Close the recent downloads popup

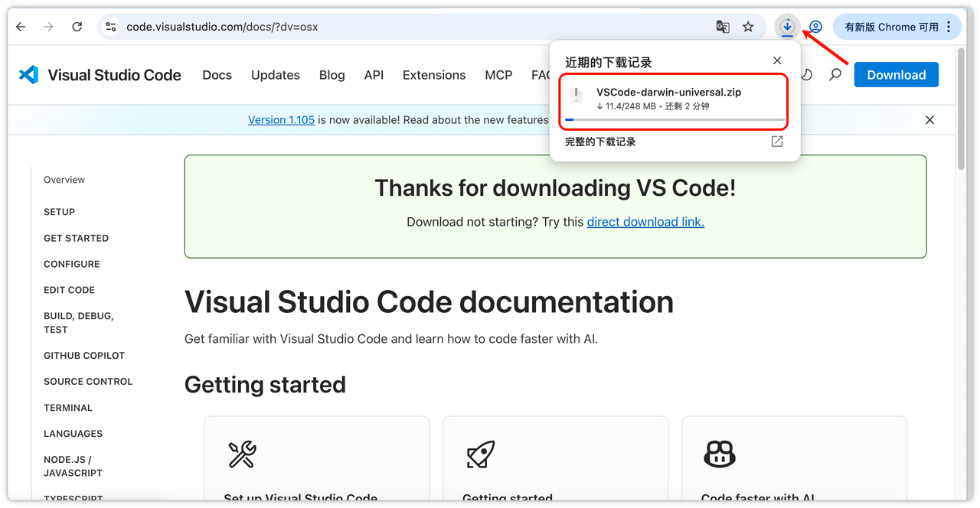(x=776, y=60)
